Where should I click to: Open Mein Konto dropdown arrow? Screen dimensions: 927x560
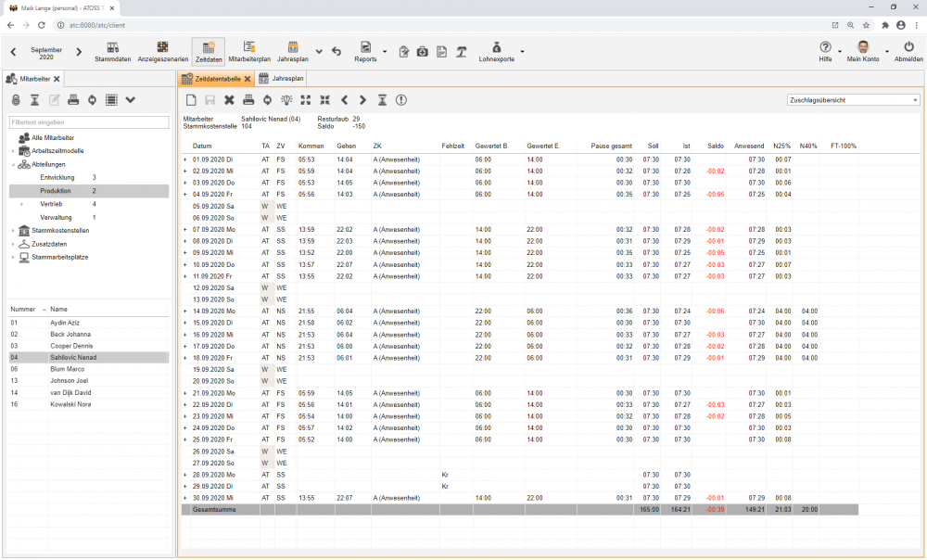886,52
